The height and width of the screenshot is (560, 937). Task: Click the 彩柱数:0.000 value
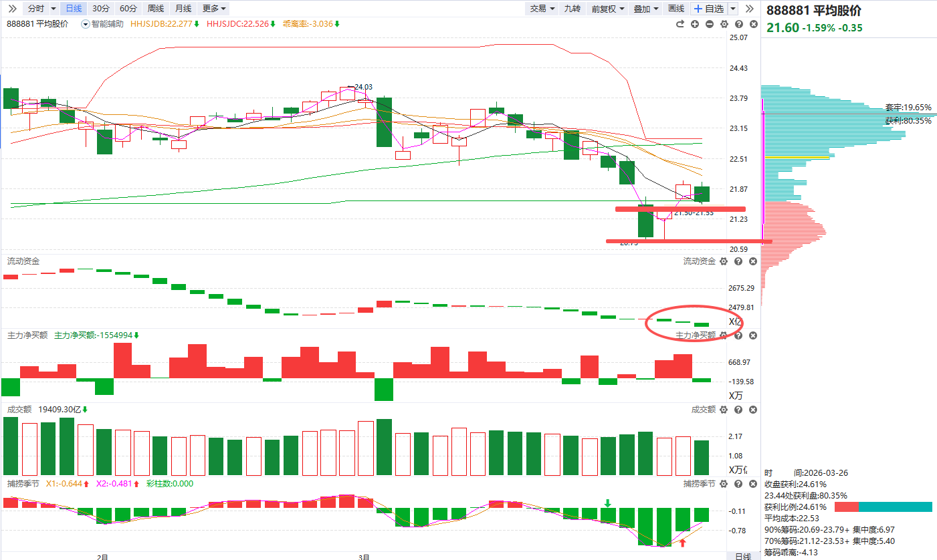pos(169,484)
